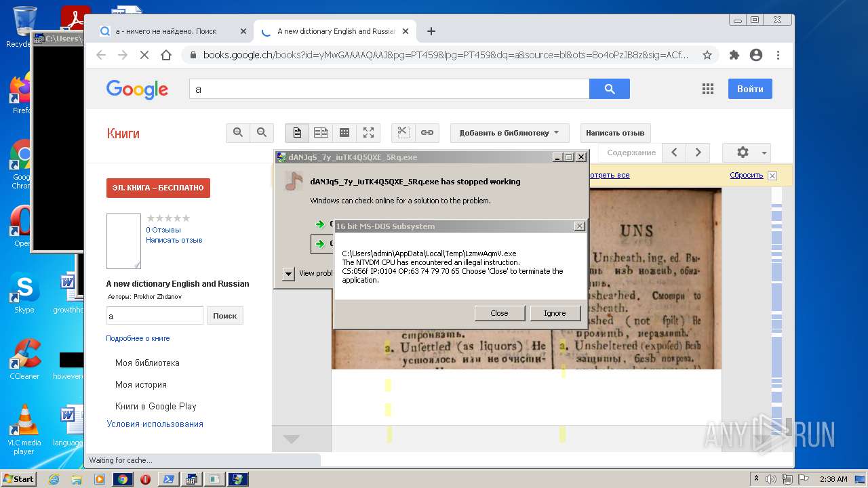Open Write review link under rating
The height and width of the screenshot is (488, 868).
click(174, 240)
